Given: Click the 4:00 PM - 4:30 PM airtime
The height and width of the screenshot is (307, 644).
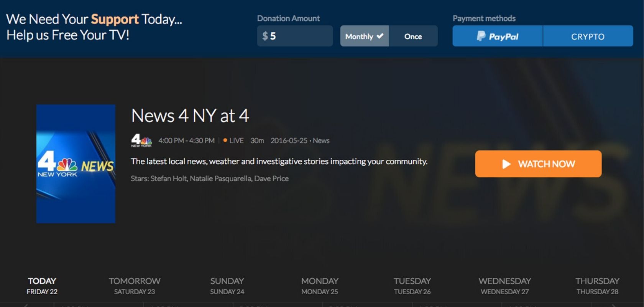Looking at the screenshot, I should [187, 140].
